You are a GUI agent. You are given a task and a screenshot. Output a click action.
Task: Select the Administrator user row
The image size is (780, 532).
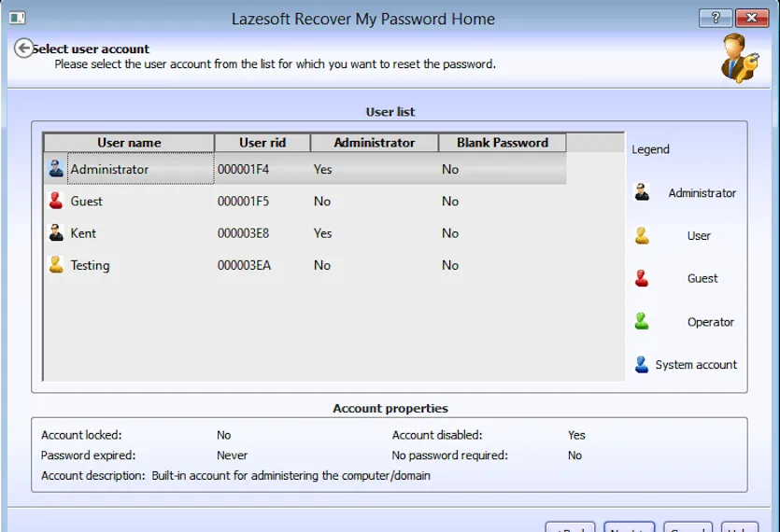[305, 169]
